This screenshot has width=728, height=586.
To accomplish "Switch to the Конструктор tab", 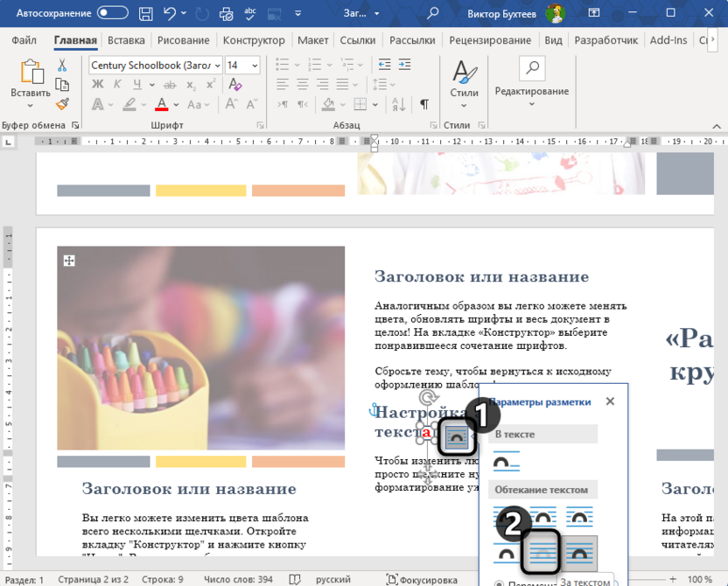I will pos(254,40).
